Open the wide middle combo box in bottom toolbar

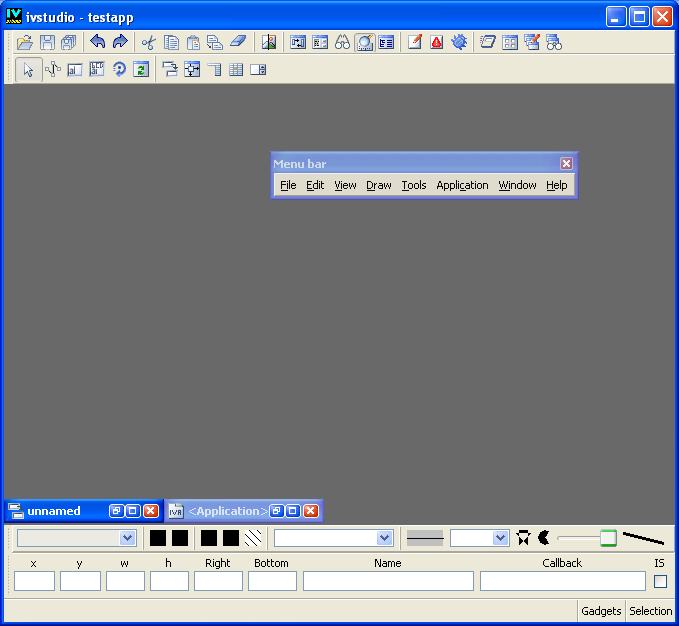point(334,538)
